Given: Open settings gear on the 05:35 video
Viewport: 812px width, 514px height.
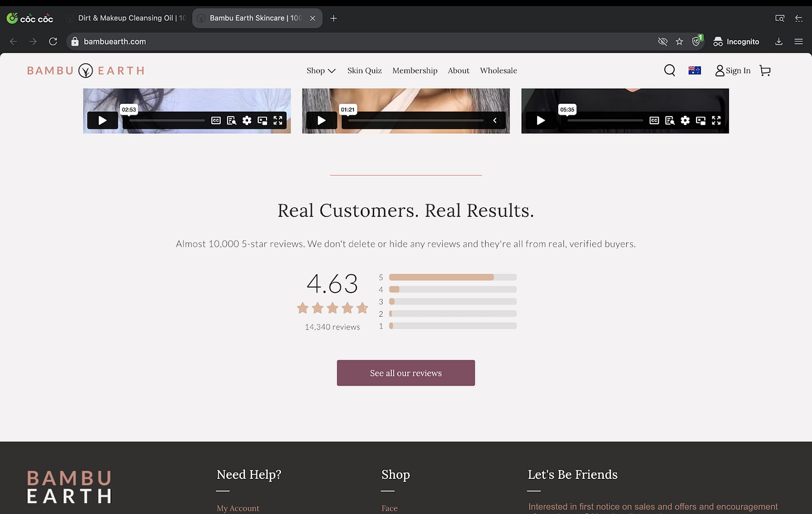Looking at the screenshot, I should (685, 120).
